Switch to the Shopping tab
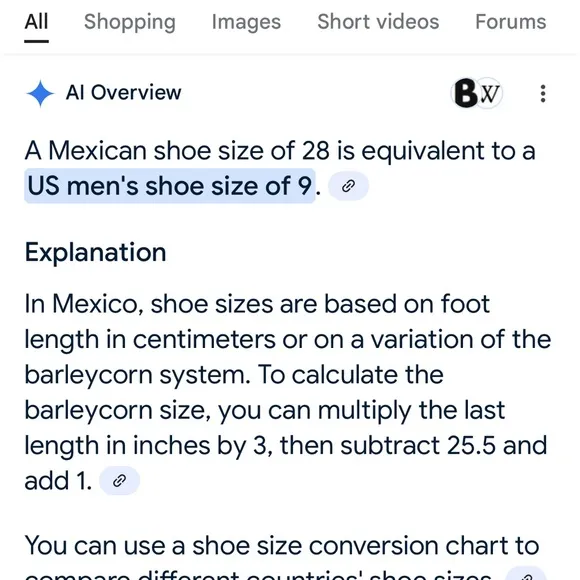The image size is (580, 580). click(129, 21)
